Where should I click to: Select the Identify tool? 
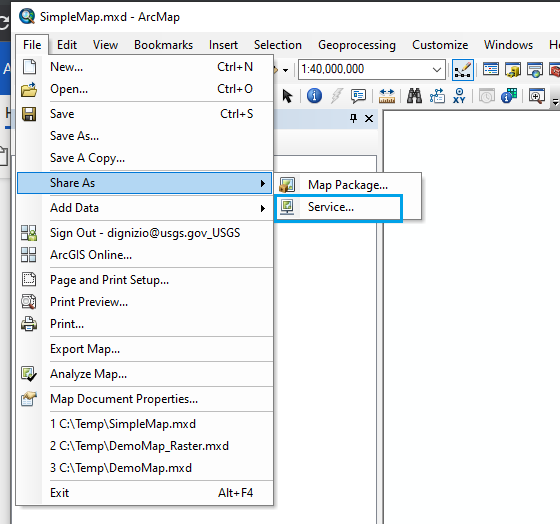click(x=314, y=96)
